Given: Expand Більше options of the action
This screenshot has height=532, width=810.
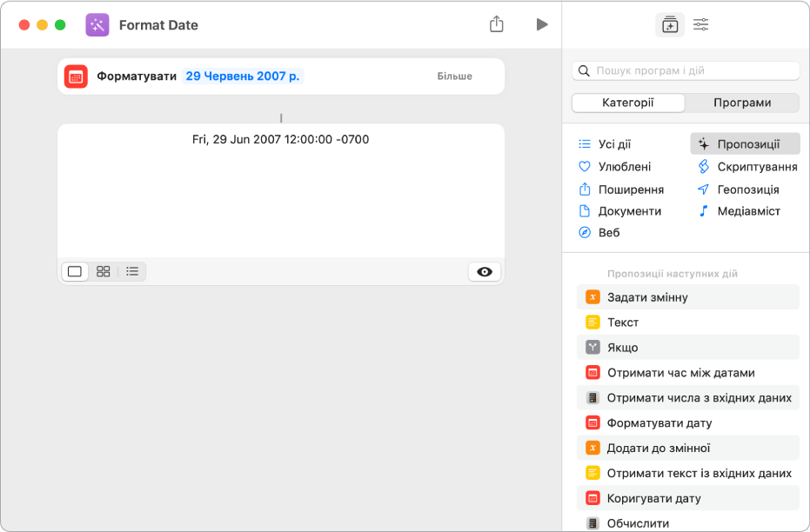Looking at the screenshot, I should point(454,76).
